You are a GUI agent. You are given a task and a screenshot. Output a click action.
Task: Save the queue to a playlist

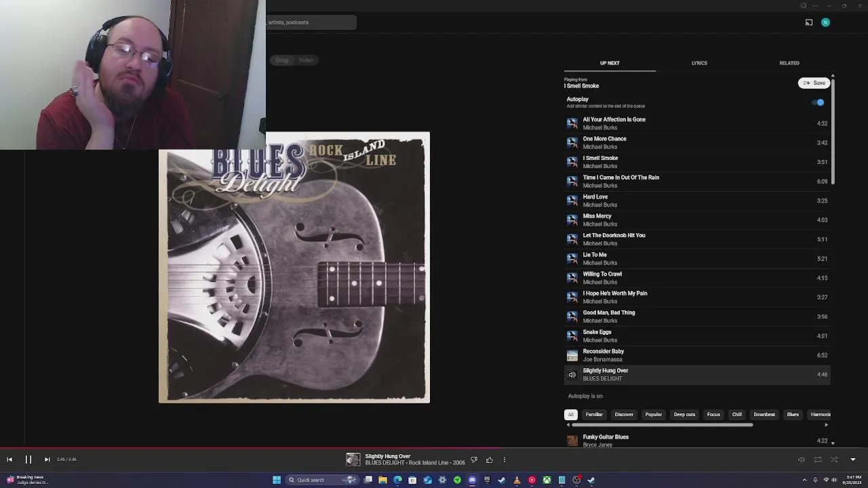point(814,83)
